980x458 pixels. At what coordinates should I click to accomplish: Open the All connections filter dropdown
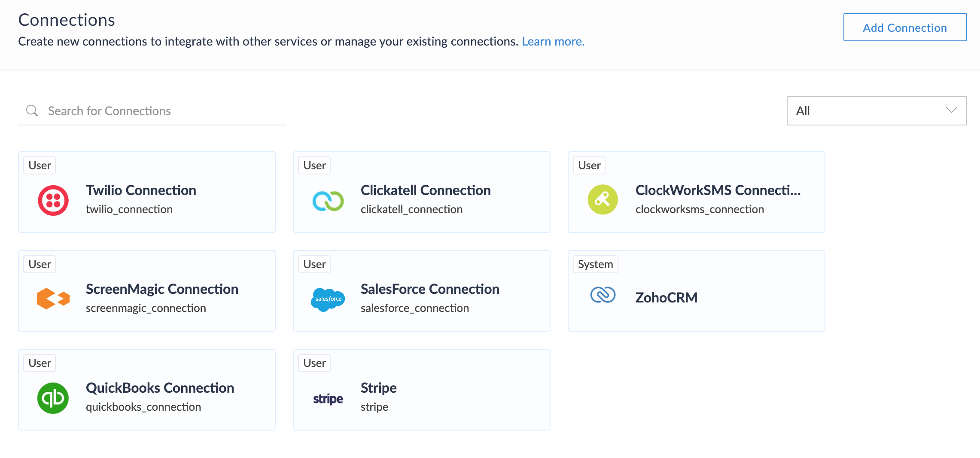point(876,110)
